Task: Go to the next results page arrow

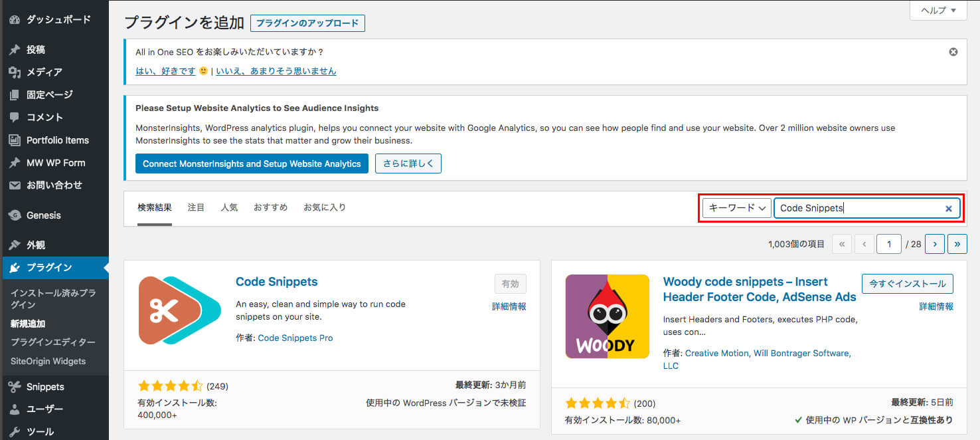Action: point(934,244)
